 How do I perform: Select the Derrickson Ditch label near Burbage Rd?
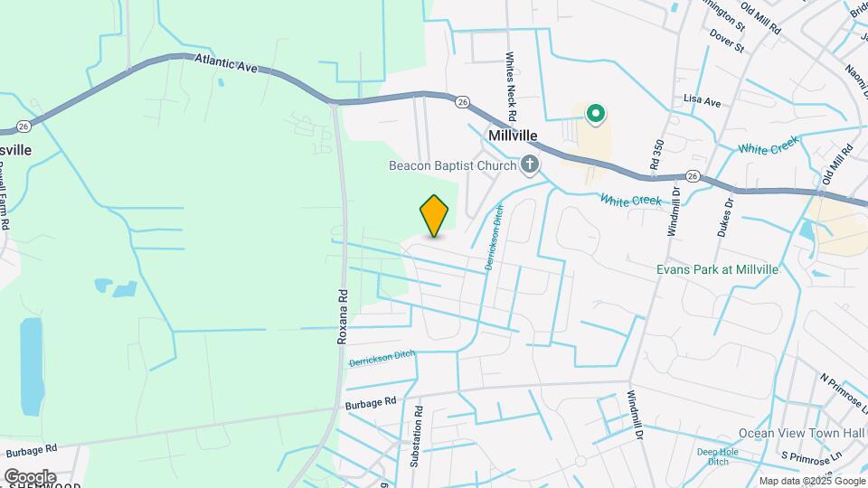[x=382, y=359]
